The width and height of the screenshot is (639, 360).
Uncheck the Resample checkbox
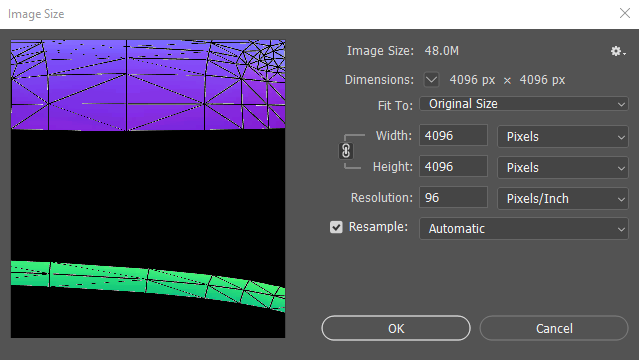point(336,227)
